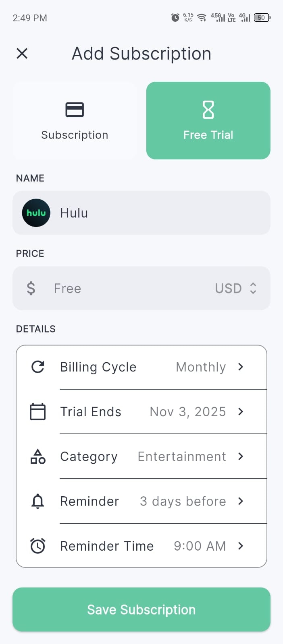Select the Free Trial tab
The image size is (283, 644).
[x=208, y=120]
